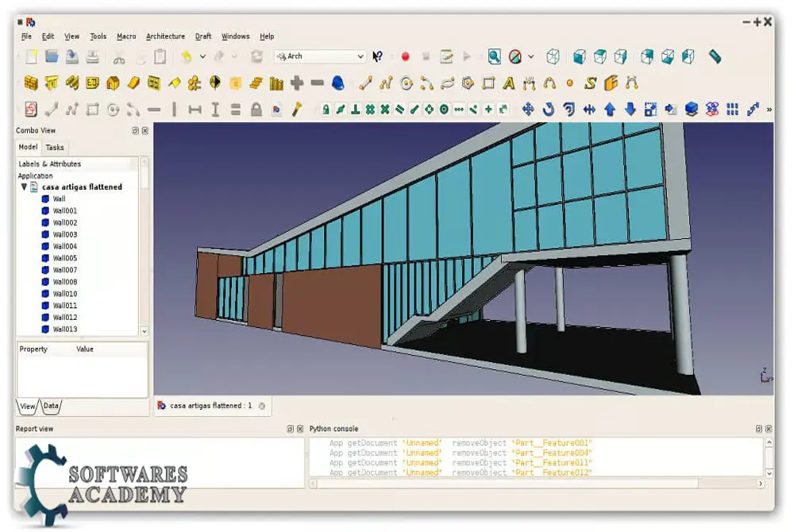Expand the toolbar overflow chevron

[769, 110]
